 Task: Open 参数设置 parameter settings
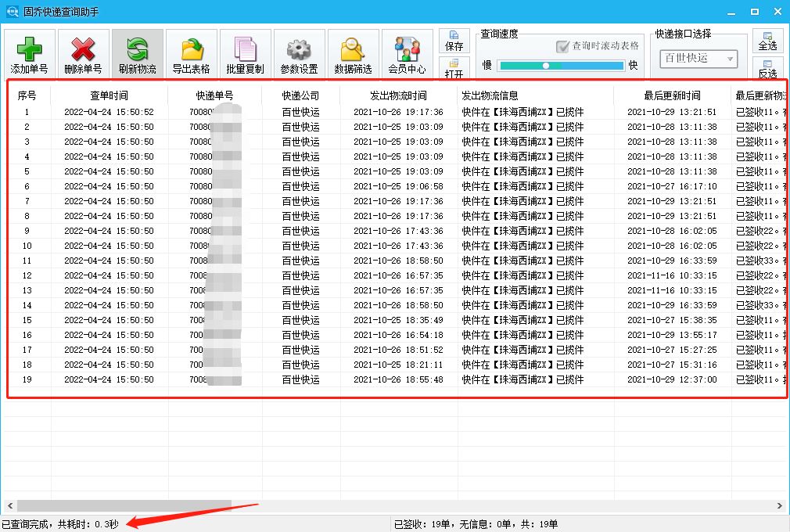[x=298, y=52]
